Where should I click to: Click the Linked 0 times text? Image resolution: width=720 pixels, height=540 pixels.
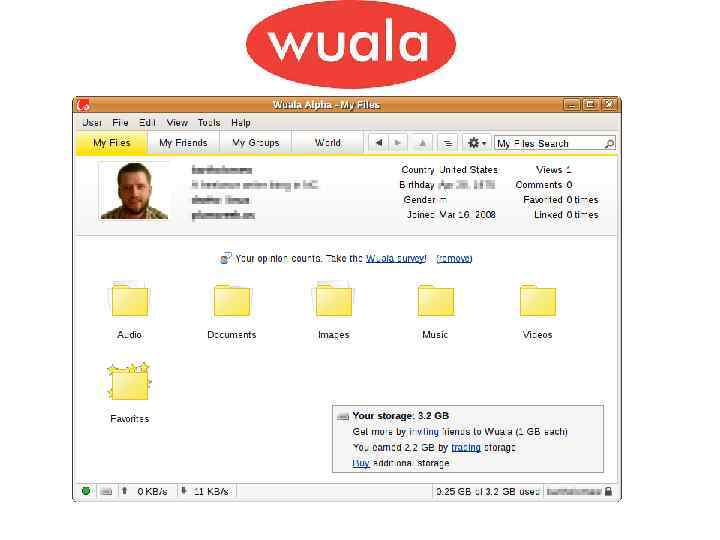pyautogui.click(x=566, y=214)
